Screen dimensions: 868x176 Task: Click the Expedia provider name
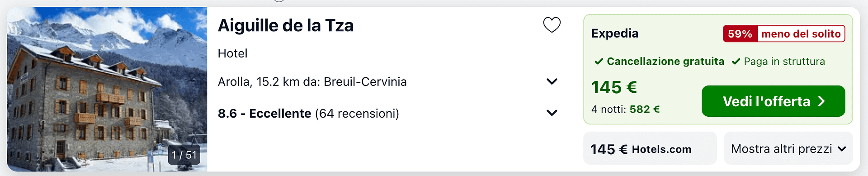[x=615, y=33]
